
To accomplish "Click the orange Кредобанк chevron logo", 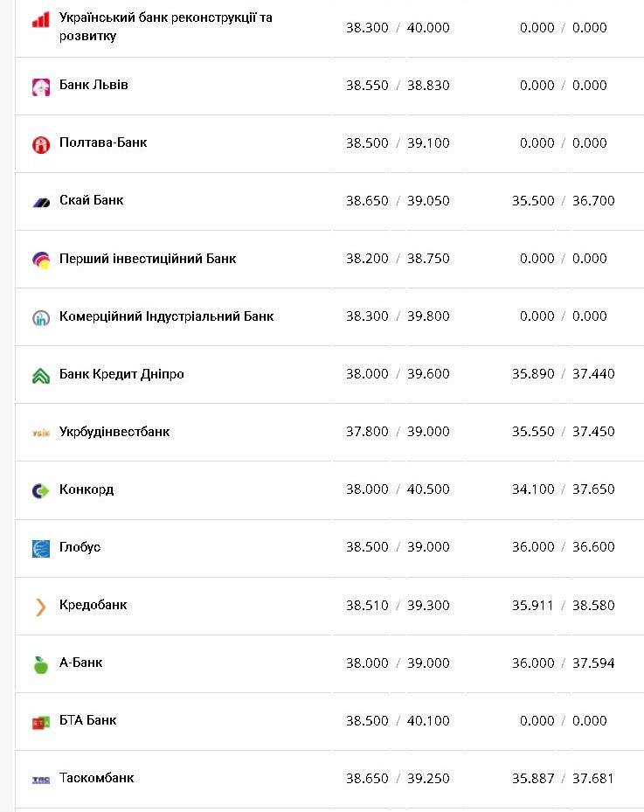I will coord(41,606).
